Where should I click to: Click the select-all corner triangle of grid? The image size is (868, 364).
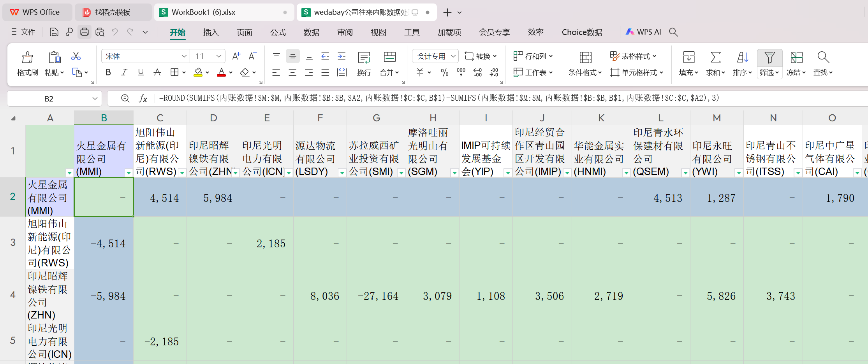13,118
